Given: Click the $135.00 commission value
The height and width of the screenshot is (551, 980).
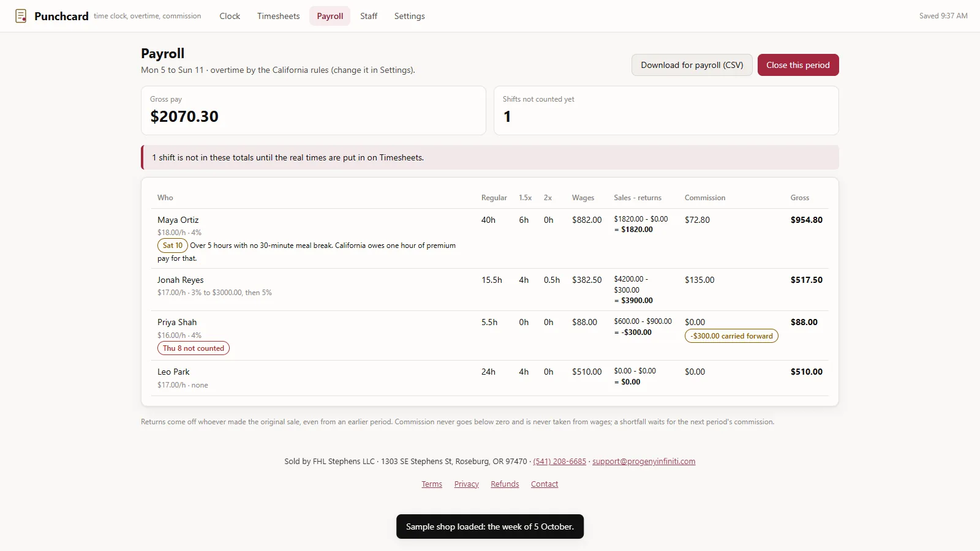Looking at the screenshot, I should tap(699, 280).
